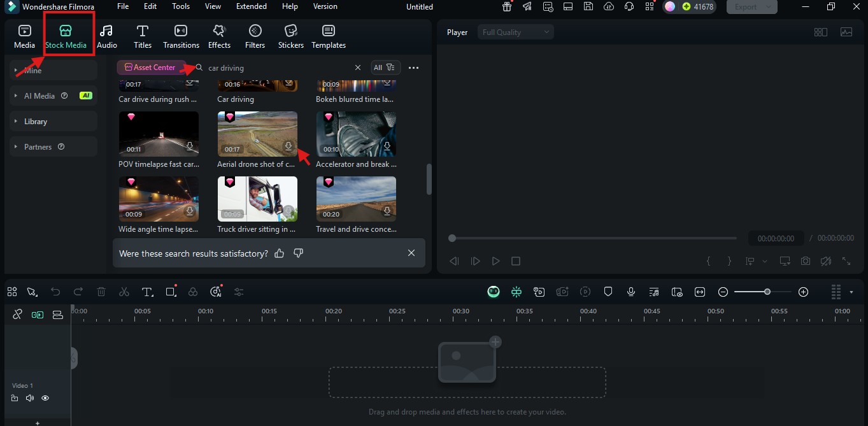Screen dimensions: 868x426
Task: Click the green robot face AI icon
Action: [x=494, y=292]
